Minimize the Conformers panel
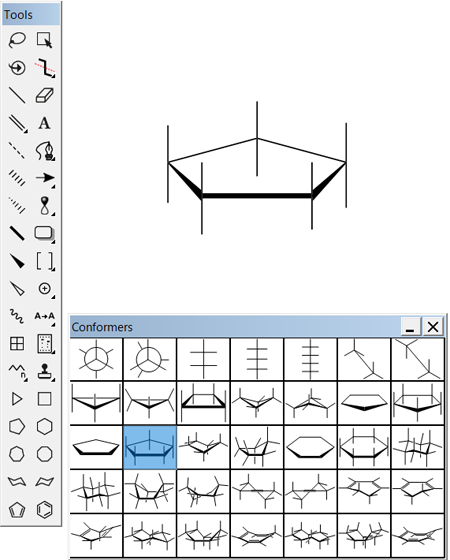This screenshot has width=450, height=560. pyautogui.click(x=411, y=326)
